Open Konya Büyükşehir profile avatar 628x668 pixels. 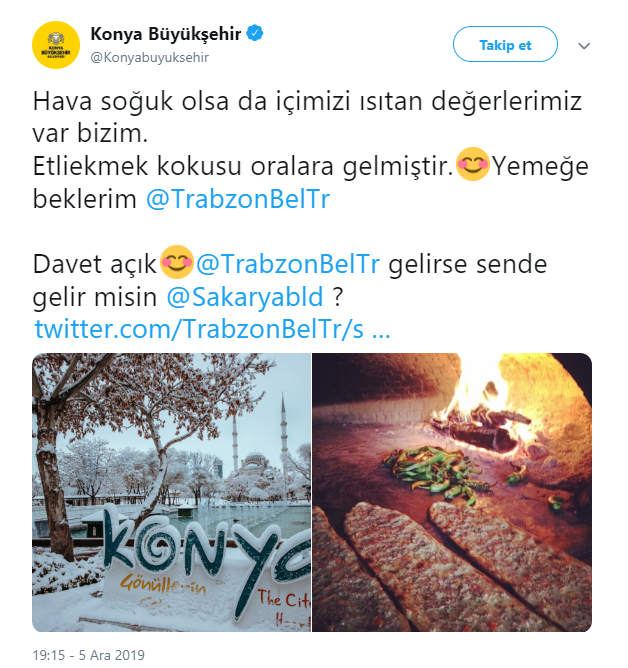[x=56, y=45]
